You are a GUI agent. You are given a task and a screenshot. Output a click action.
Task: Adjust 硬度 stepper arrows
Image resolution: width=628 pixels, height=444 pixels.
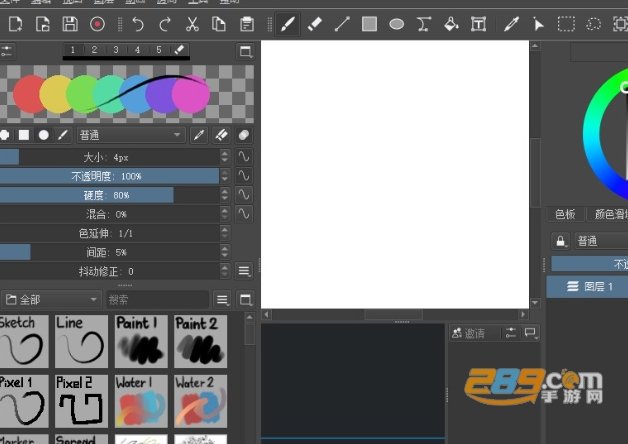pos(225,195)
